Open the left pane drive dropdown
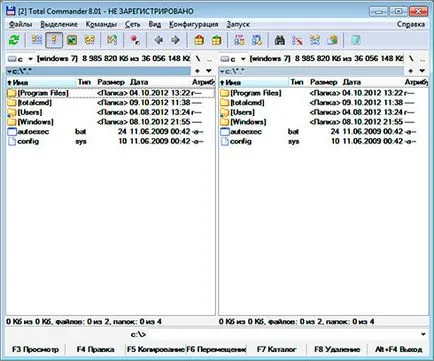The height and width of the screenshot is (361, 434). (x=21, y=59)
